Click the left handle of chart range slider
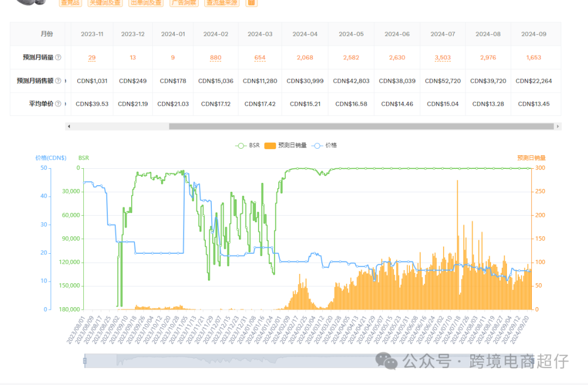This screenshot has height=385, width=588. [x=85, y=361]
